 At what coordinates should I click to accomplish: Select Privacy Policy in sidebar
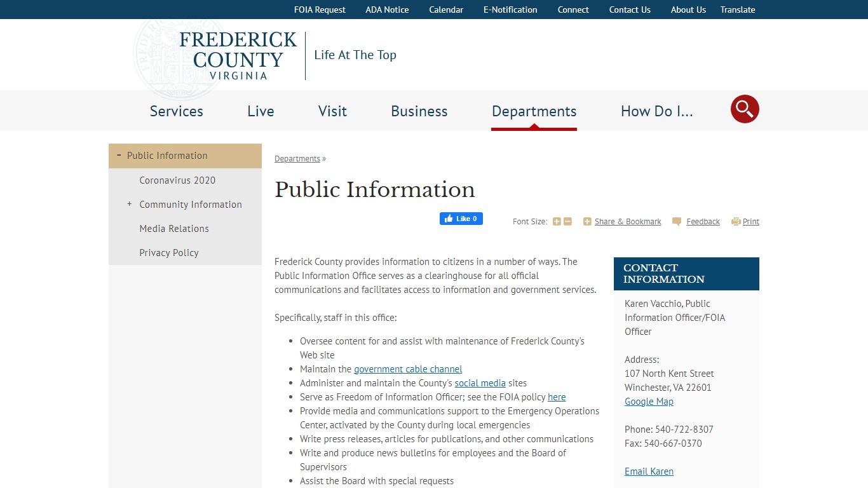coord(169,253)
